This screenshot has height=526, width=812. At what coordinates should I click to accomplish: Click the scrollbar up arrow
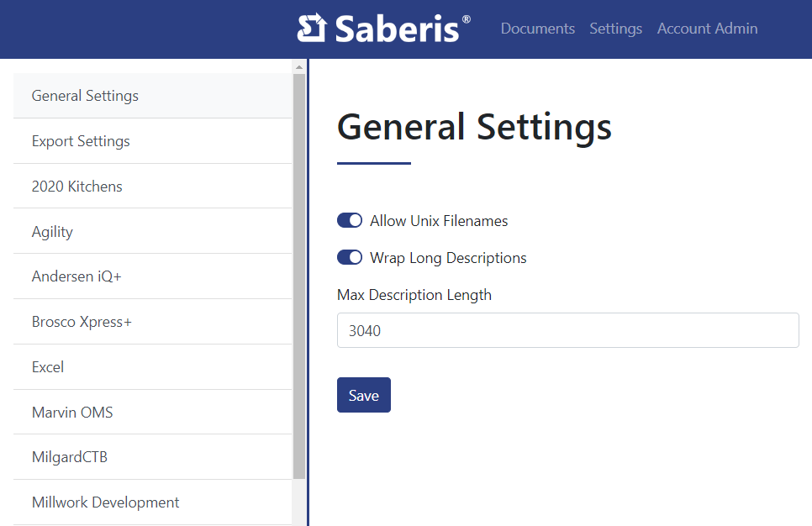click(298, 66)
